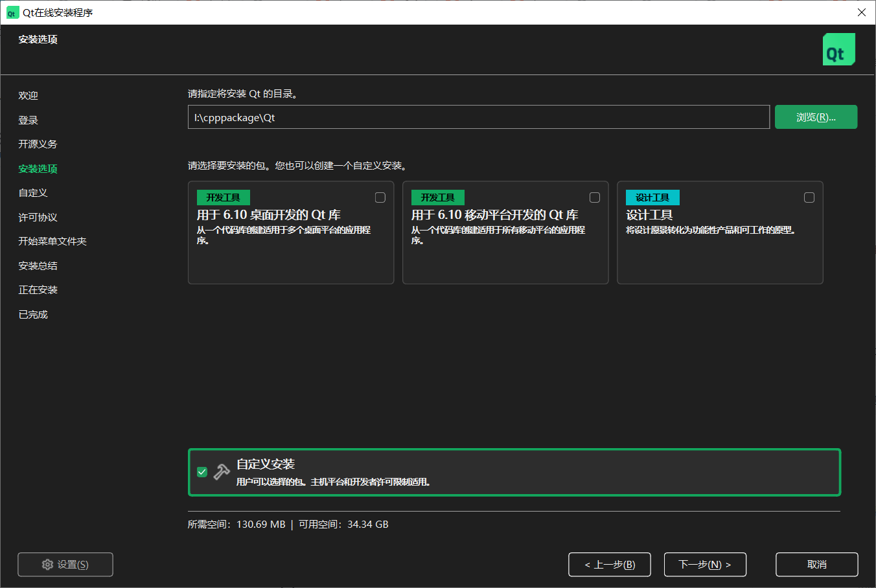This screenshot has width=876, height=588.
Task: Select the 6.10 desktop development Qt library card
Action: tap(291, 232)
